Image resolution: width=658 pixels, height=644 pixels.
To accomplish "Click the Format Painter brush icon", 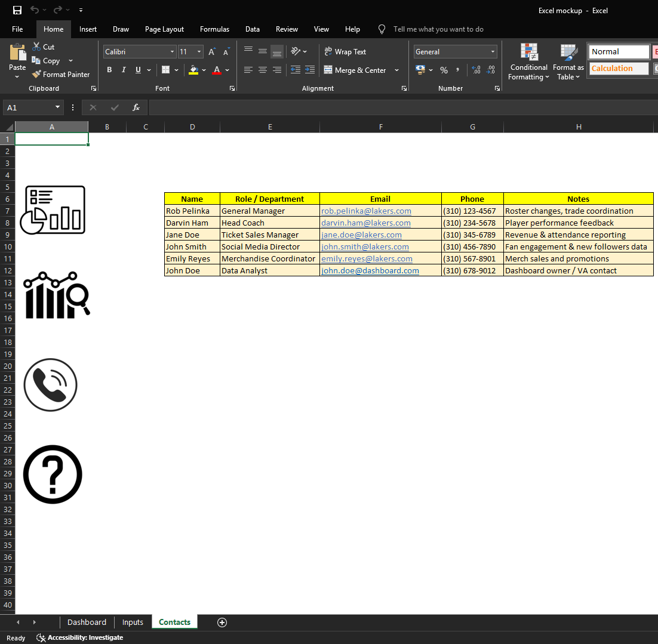I will [37, 75].
